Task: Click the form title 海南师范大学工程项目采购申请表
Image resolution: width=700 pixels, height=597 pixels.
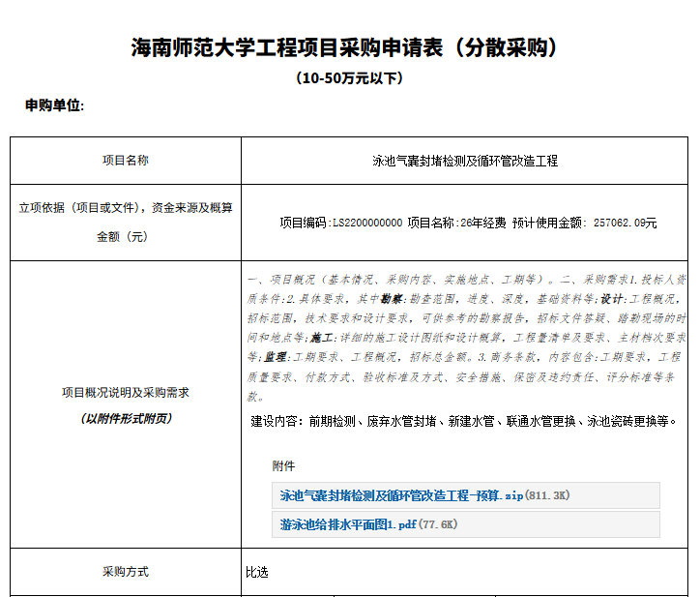Action: point(289,47)
